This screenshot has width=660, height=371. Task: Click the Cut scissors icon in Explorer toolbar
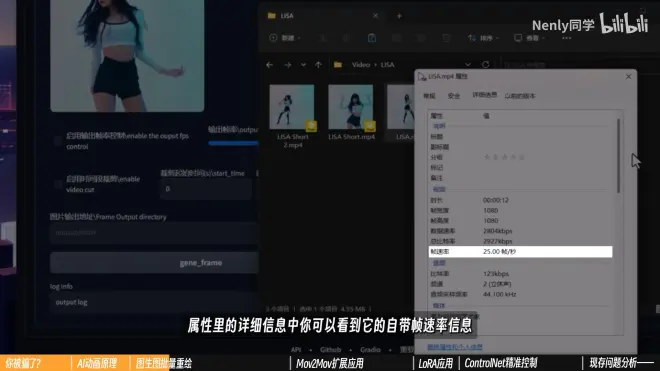(323, 38)
